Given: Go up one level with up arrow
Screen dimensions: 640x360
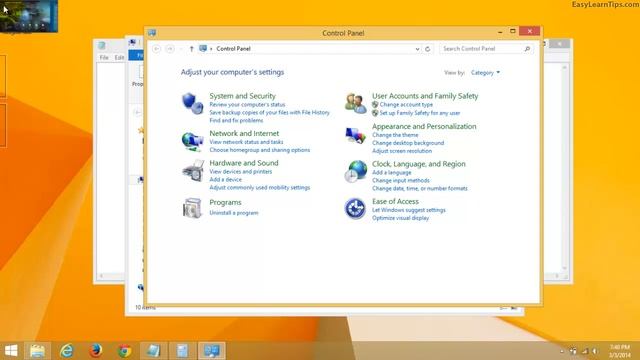Looking at the screenshot, I should coord(191,49).
